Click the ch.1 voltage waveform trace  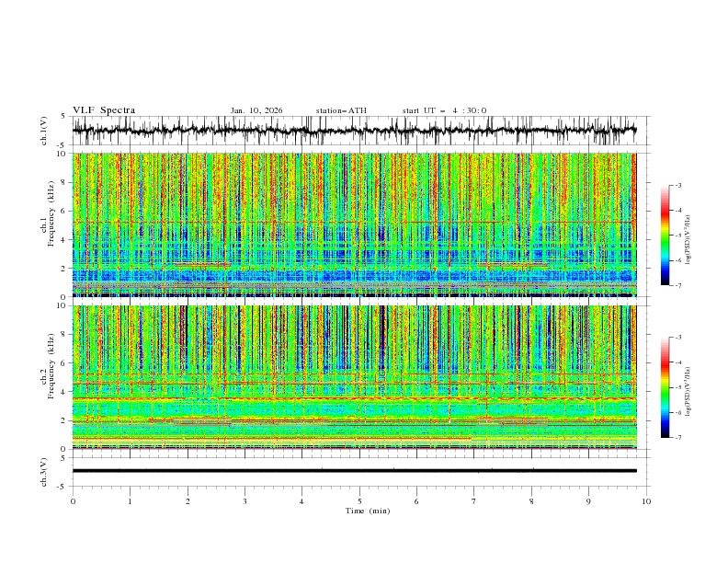pyautogui.click(x=354, y=130)
